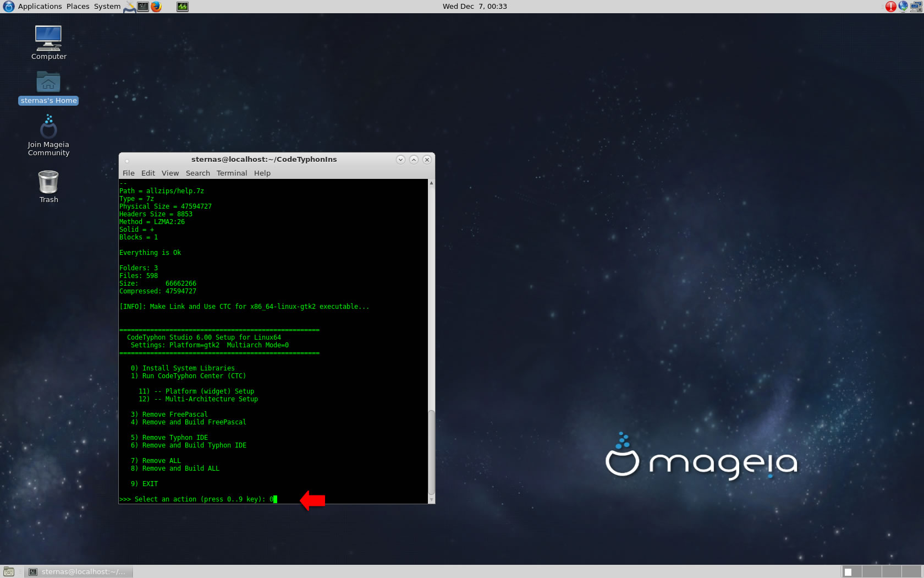Click the 'Select an action' prompt line
The height and width of the screenshot is (578, 924).
click(x=198, y=499)
